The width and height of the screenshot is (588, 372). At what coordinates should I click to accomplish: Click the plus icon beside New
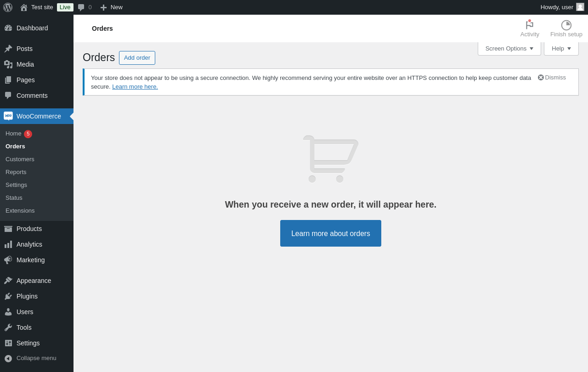point(104,7)
